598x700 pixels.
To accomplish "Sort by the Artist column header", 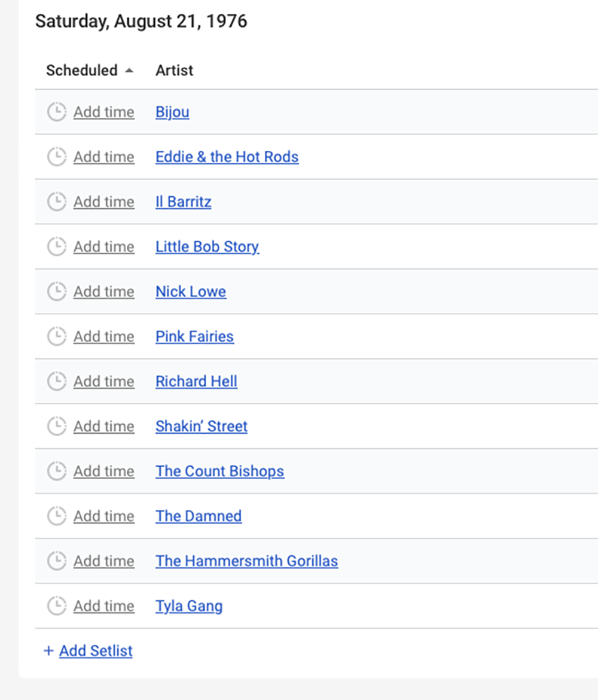I will [174, 70].
